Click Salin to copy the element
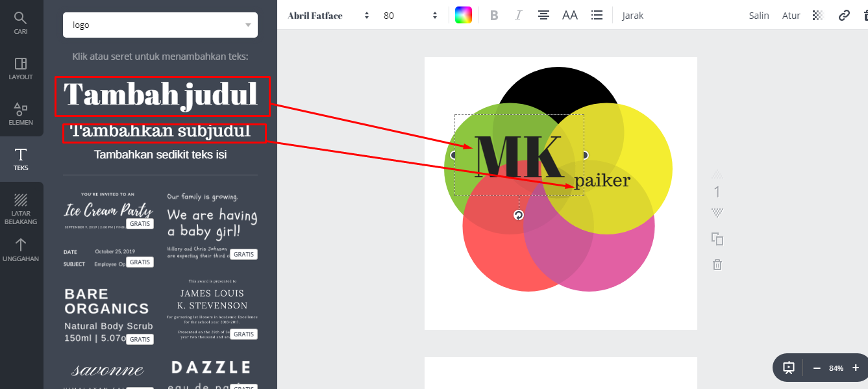This screenshot has height=389, width=868. coord(758,15)
